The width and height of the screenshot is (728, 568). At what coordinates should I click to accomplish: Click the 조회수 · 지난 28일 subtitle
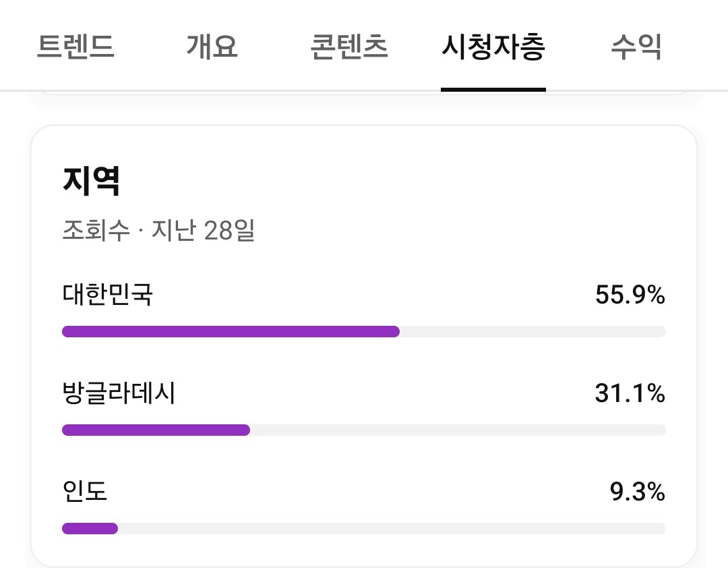pyautogui.click(x=158, y=231)
